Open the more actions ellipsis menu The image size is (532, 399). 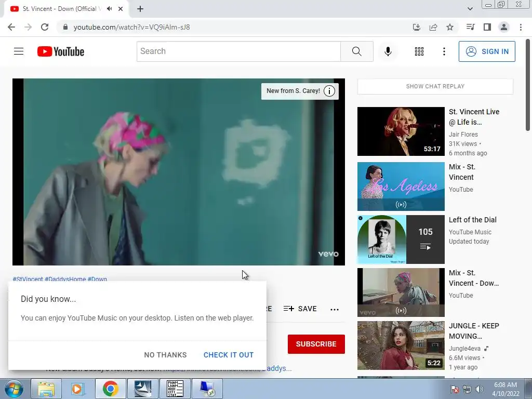tap(335, 309)
